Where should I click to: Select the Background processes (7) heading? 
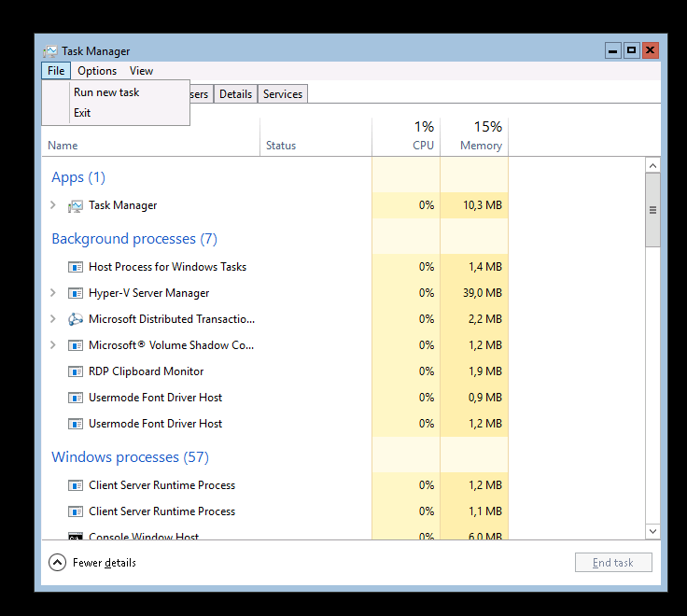pyautogui.click(x=134, y=239)
